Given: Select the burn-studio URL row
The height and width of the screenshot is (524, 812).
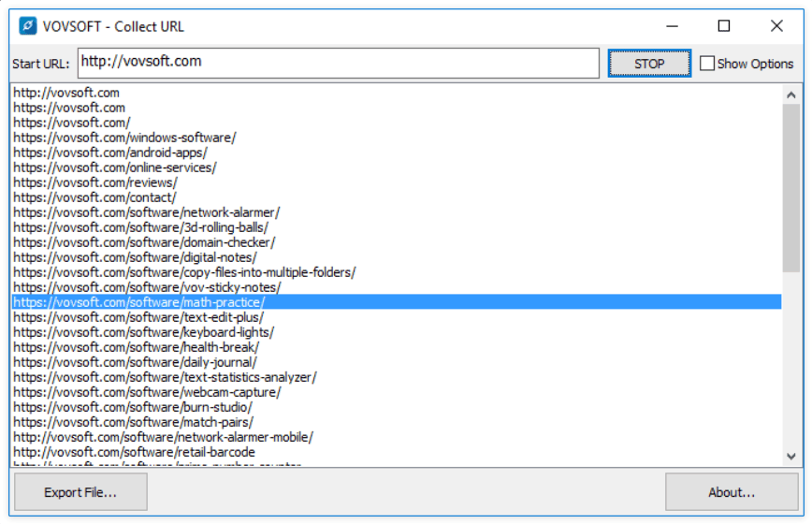Looking at the screenshot, I should (397, 407).
